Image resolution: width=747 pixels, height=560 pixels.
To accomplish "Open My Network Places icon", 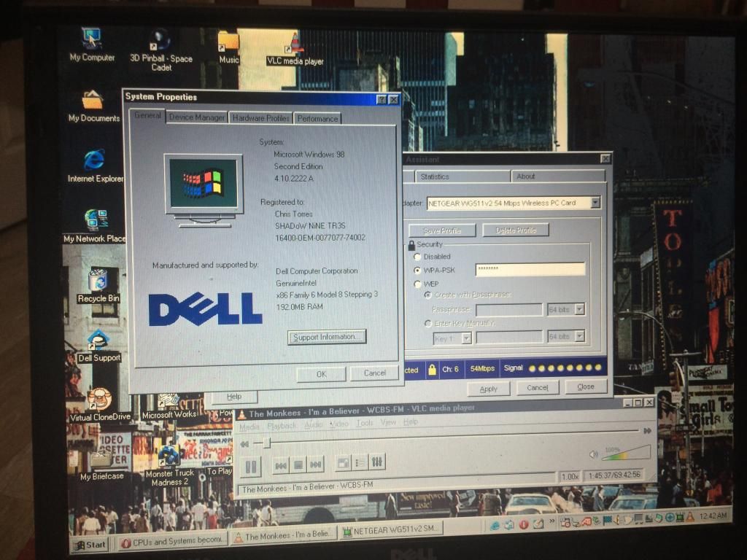I will [95, 226].
